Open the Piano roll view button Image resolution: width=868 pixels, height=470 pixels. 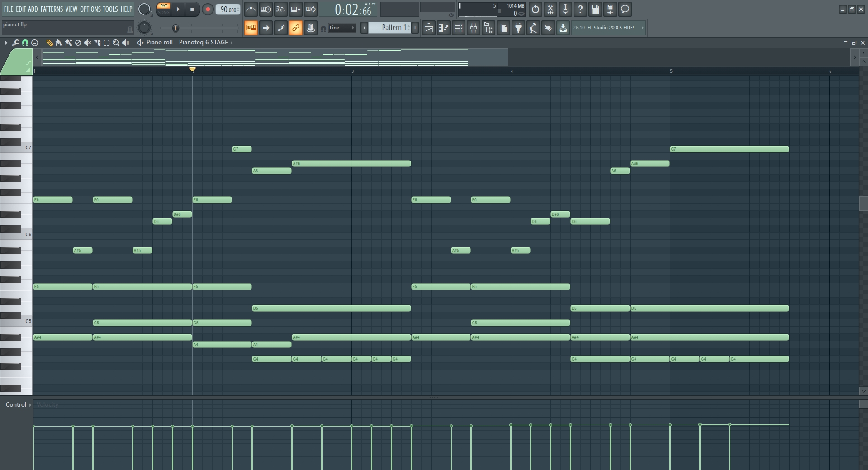coord(444,28)
